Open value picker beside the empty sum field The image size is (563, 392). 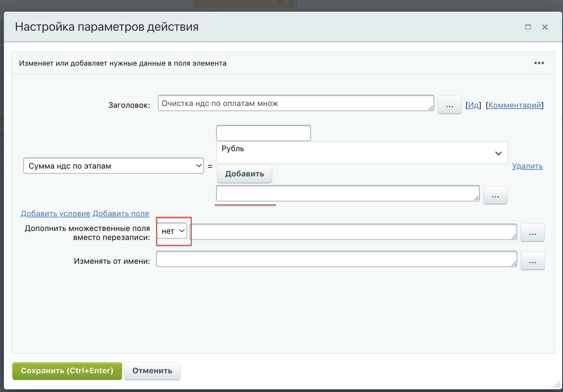(495, 195)
